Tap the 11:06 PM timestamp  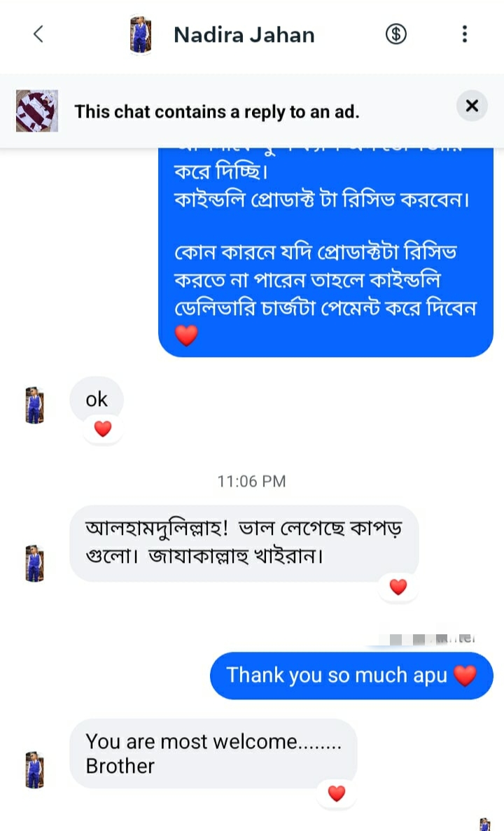click(x=251, y=481)
